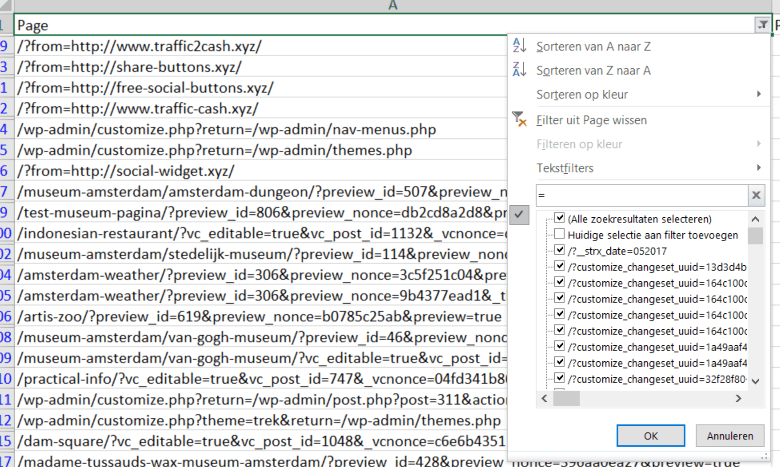Click the clear filter funnel icon
The image size is (780, 467).
pyautogui.click(x=518, y=120)
